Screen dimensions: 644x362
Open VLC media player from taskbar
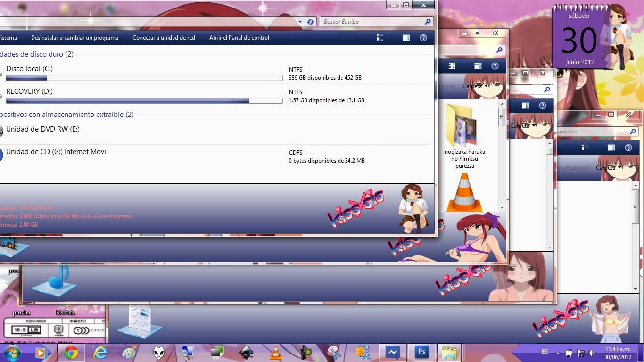tap(275, 353)
